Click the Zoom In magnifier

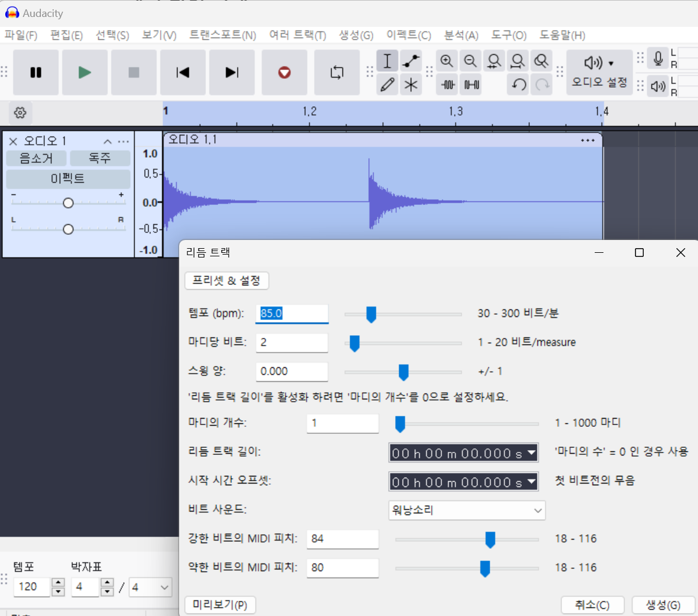[446, 61]
